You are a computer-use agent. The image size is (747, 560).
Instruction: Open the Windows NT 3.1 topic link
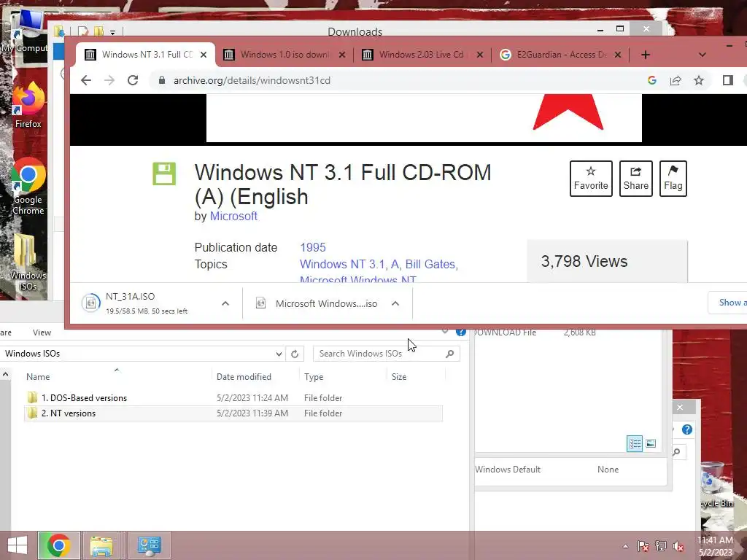point(343,264)
